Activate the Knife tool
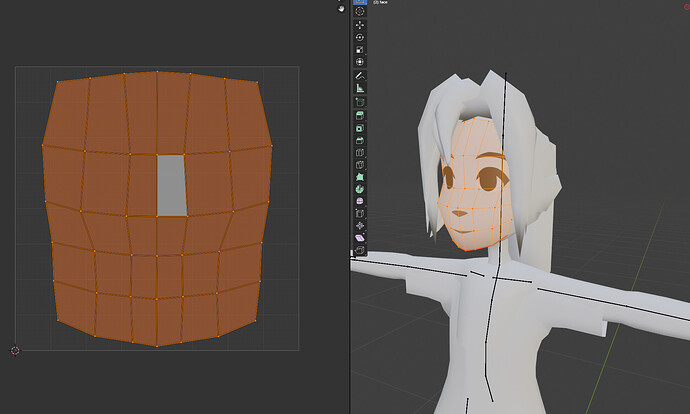Screen dimensions: 690x414 pyautogui.click(x=360, y=165)
